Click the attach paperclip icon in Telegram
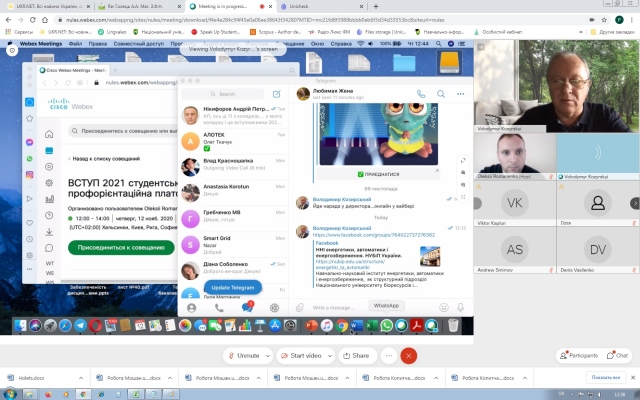This screenshot has width=640, height=400. (300, 307)
